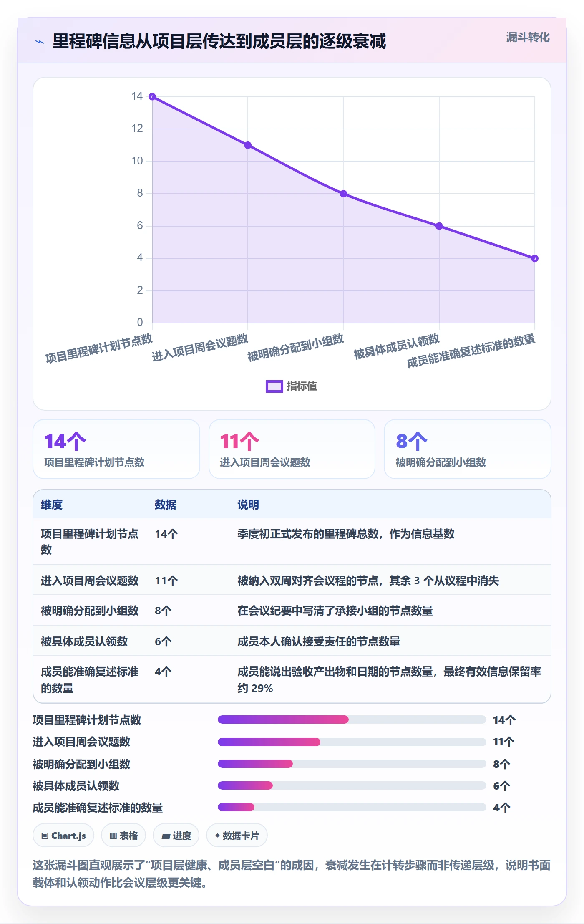Select the table cell 11个
584x924 pixels.
pos(166,581)
